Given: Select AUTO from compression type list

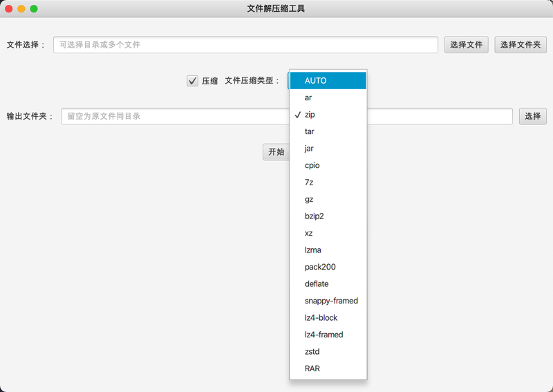Looking at the screenshot, I should (x=328, y=80).
